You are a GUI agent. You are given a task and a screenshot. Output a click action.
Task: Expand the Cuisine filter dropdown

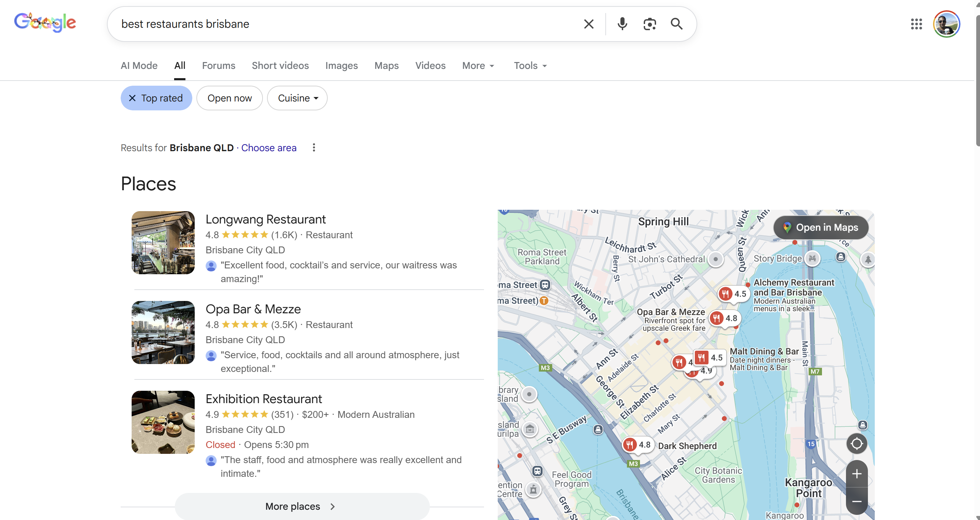pyautogui.click(x=297, y=98)
